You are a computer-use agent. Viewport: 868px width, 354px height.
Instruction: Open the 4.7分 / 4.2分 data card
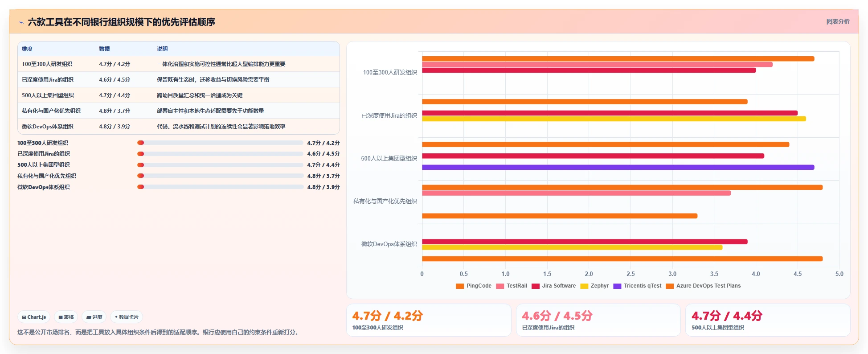click(429, 320)
